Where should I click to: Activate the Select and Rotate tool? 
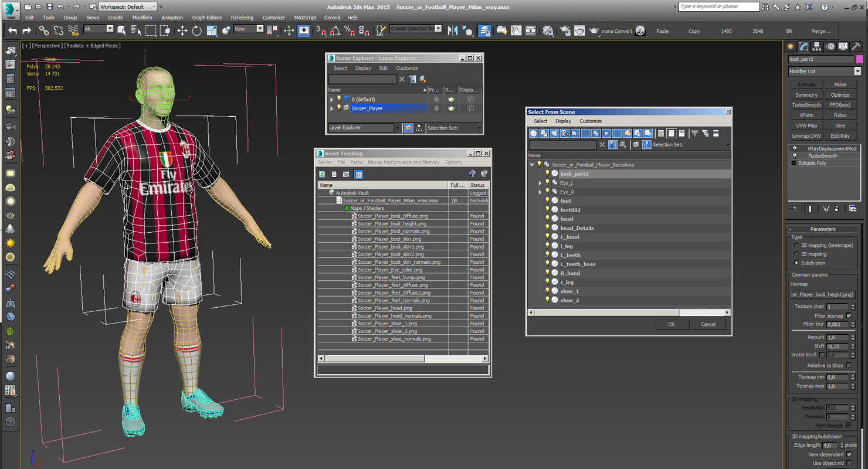(196, 30)
